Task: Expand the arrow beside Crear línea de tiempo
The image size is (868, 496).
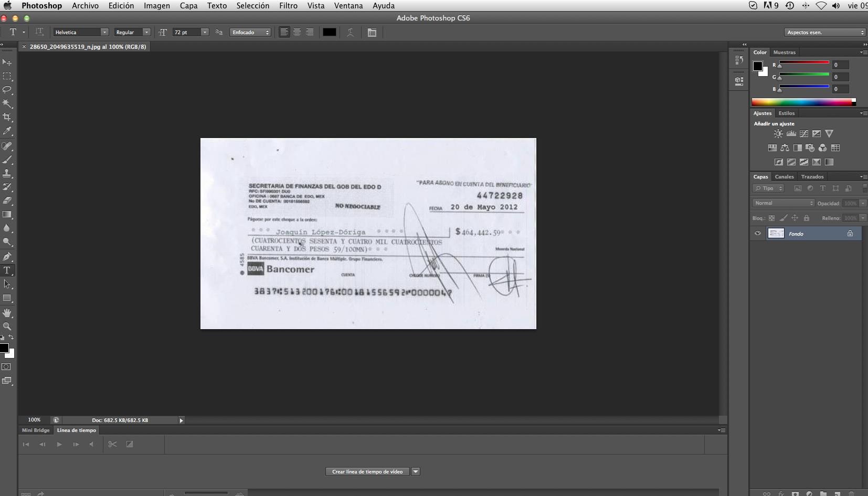Action: pos(416,472)
